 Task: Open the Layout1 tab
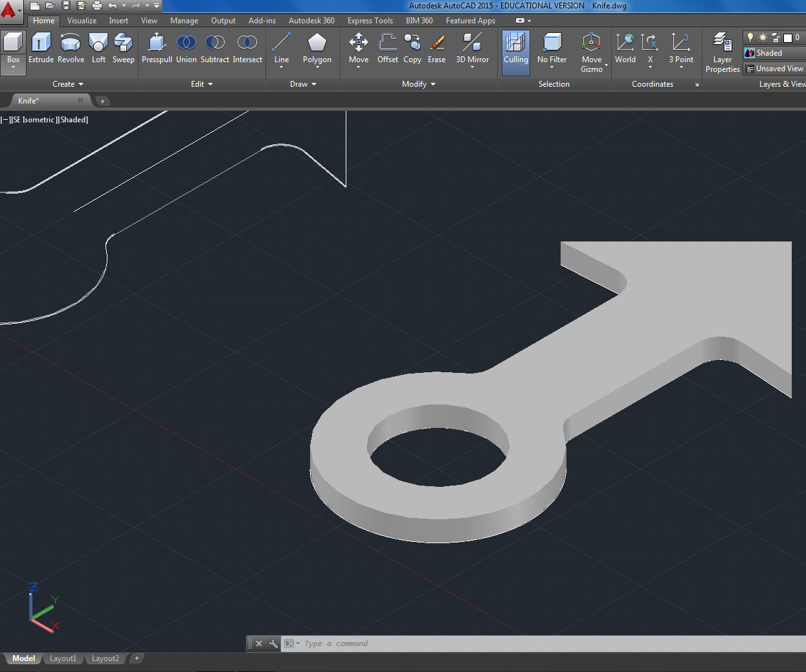click(63, 658)
